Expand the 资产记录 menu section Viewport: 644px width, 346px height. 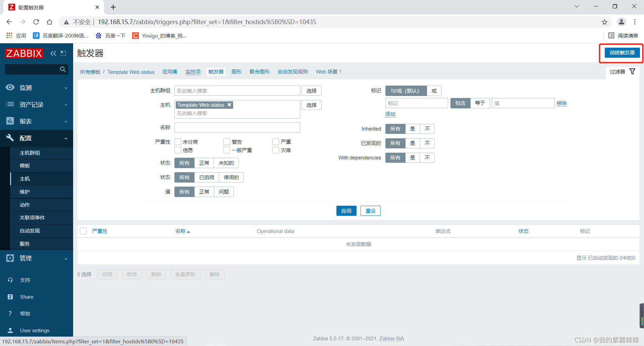tap(66, 105)
